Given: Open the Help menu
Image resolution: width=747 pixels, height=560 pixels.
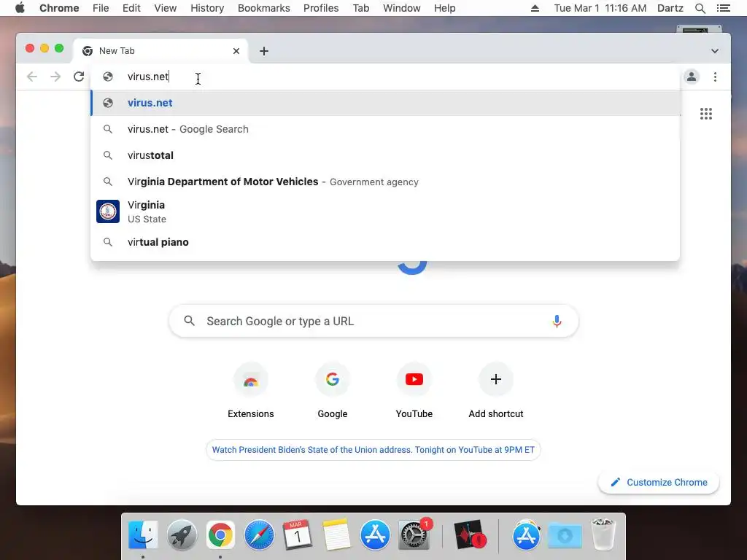Looking at the screenshot, I should (x=444, y=8).
